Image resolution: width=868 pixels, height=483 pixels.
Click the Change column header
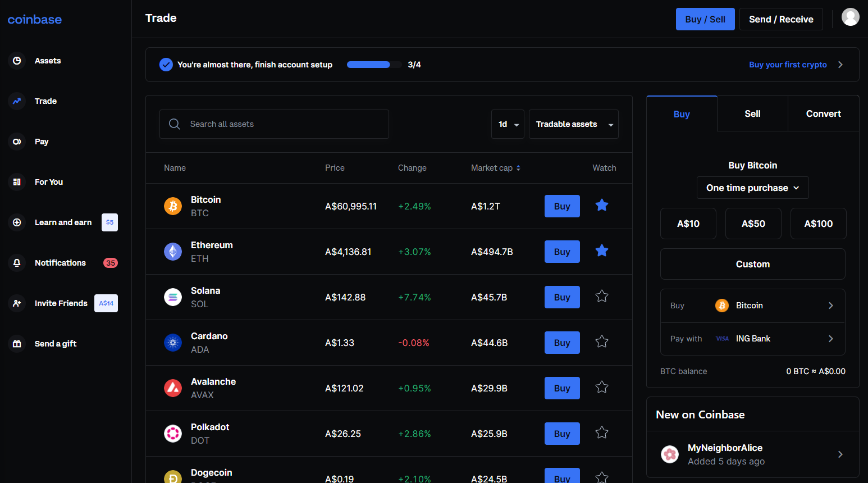(412, 168)
